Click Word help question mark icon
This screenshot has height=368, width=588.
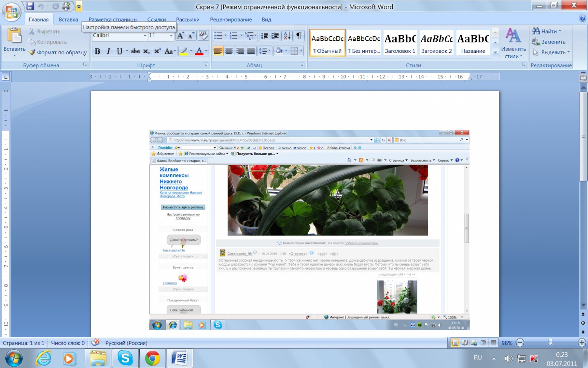click(583, 18)
